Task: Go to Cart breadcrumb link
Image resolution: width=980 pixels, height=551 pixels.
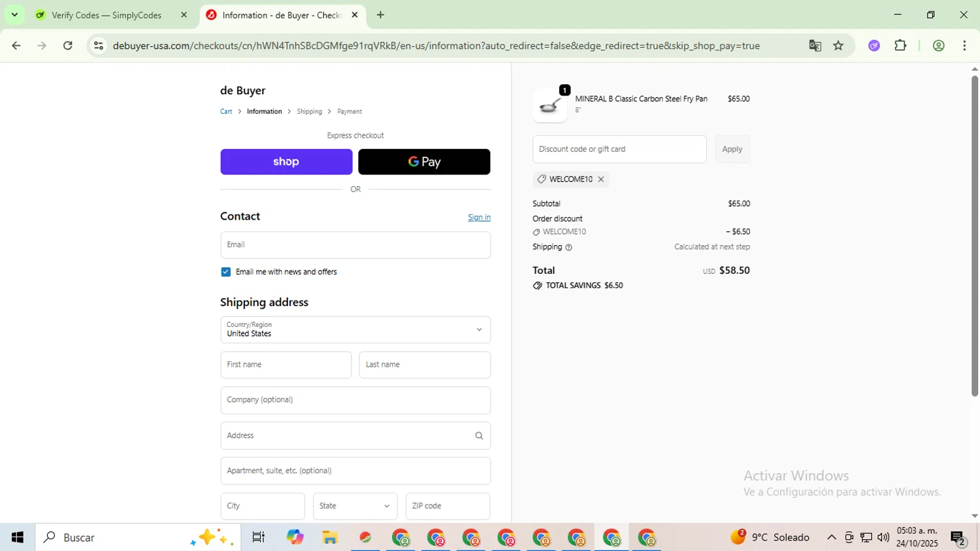Action: coord(226,112)
